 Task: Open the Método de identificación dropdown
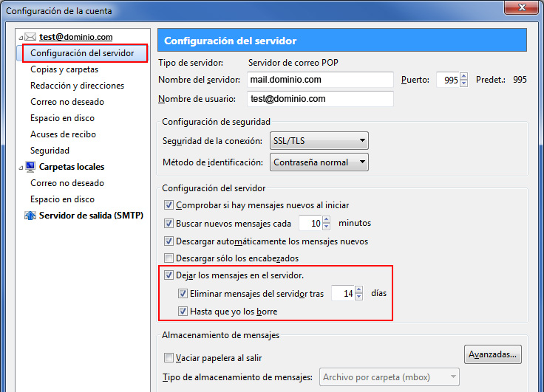pyautogui.click(x=320, y=162)
